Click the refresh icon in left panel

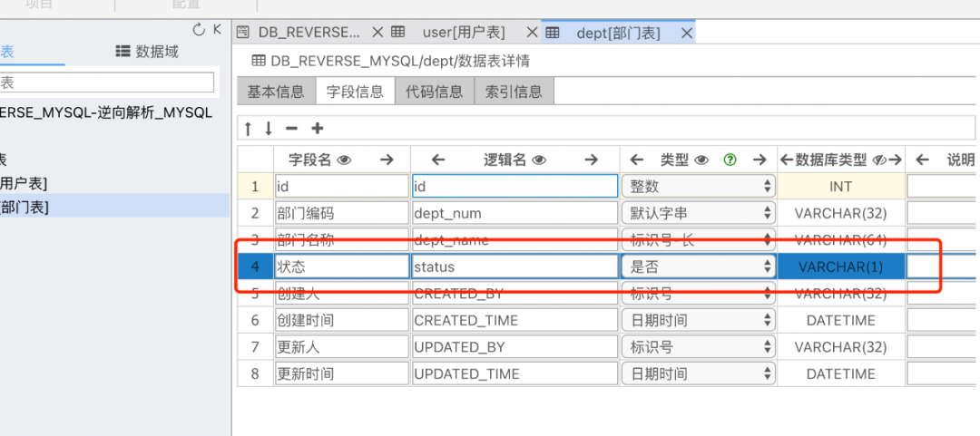(x=199, y=29)
